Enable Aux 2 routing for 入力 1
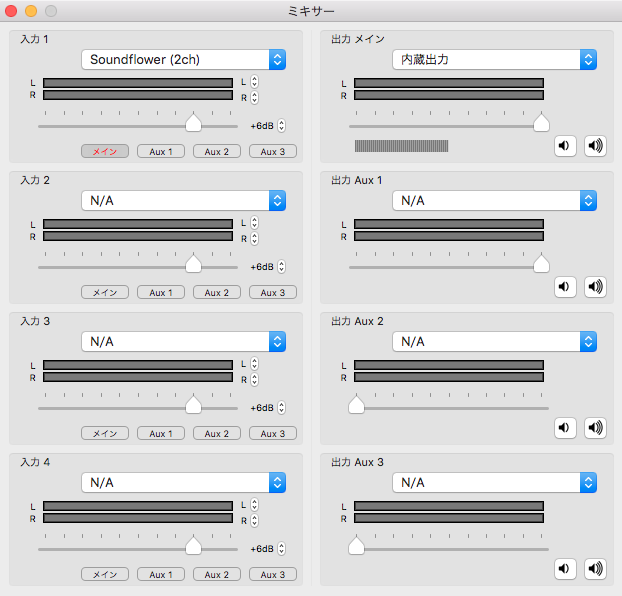 point(217,152)
